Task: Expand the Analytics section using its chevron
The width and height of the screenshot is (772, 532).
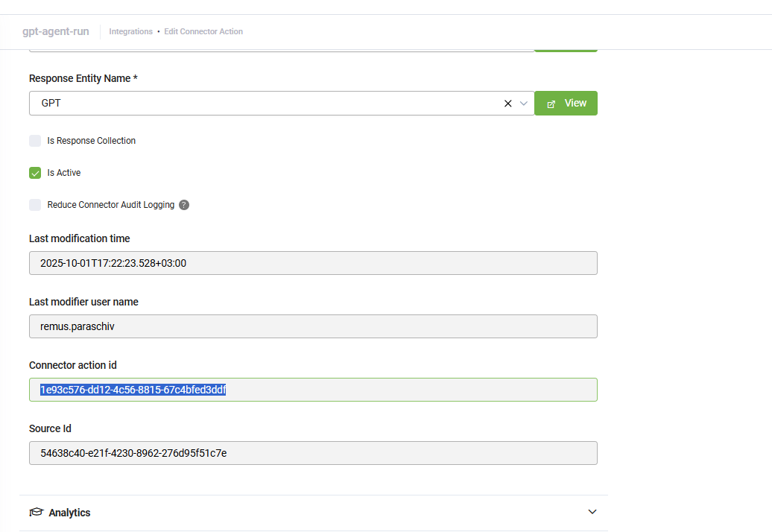Action: point(592,512)
